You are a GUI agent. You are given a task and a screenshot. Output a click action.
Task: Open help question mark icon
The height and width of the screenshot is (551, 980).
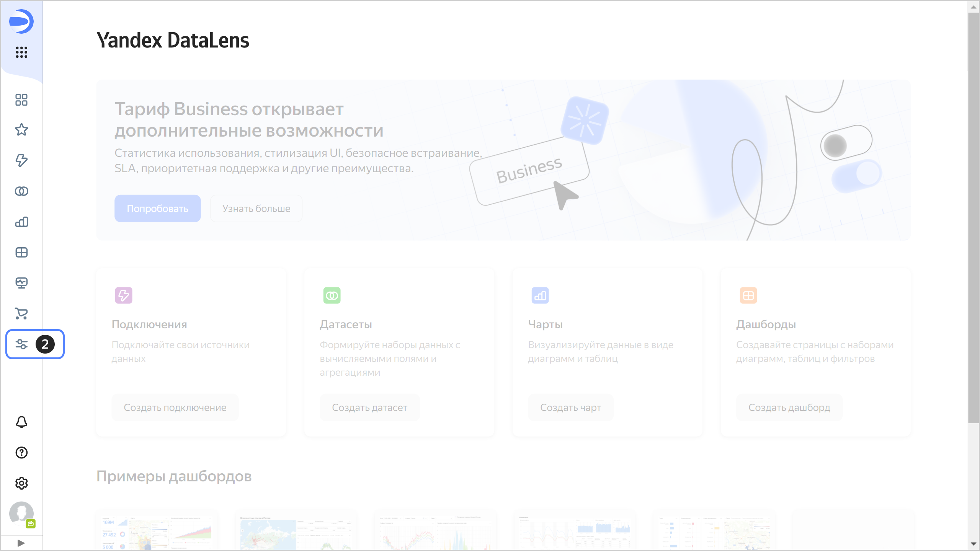(x=21, y=453)
